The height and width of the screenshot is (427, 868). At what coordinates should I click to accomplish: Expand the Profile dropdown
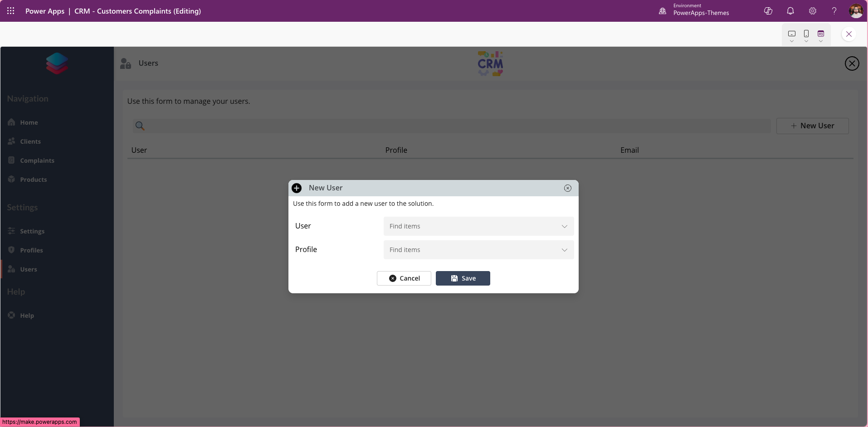click(564, 250)
